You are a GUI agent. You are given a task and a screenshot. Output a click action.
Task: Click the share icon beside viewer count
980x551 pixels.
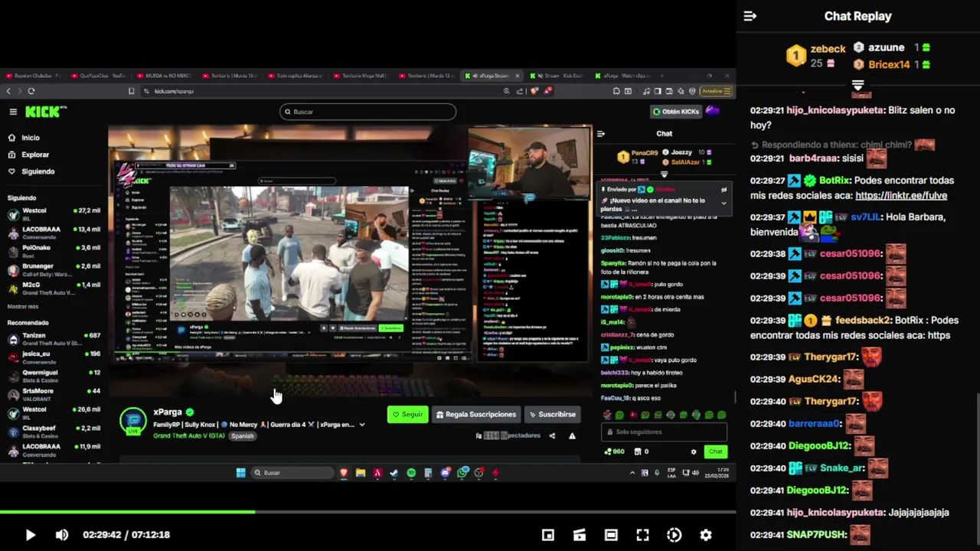point(552,435)
